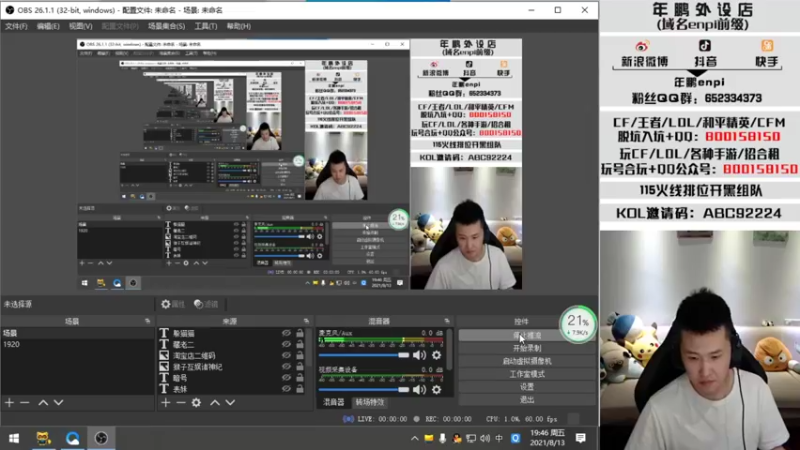
Task: Click the 开始录制 button
Action: 527,348
